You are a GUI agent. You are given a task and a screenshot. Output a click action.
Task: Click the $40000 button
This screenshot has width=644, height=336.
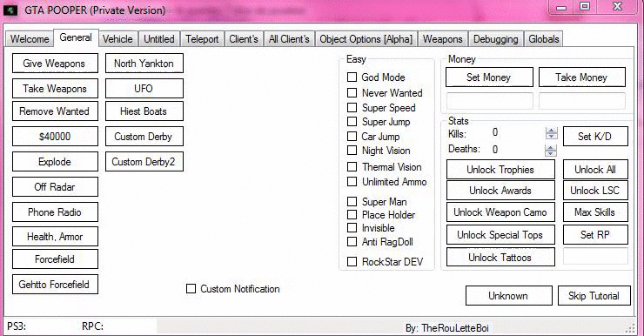tap(55, 137)
